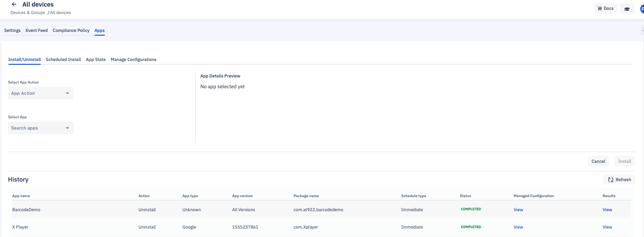
Task: View results for X Player uninstall
Action: point(607,227)
